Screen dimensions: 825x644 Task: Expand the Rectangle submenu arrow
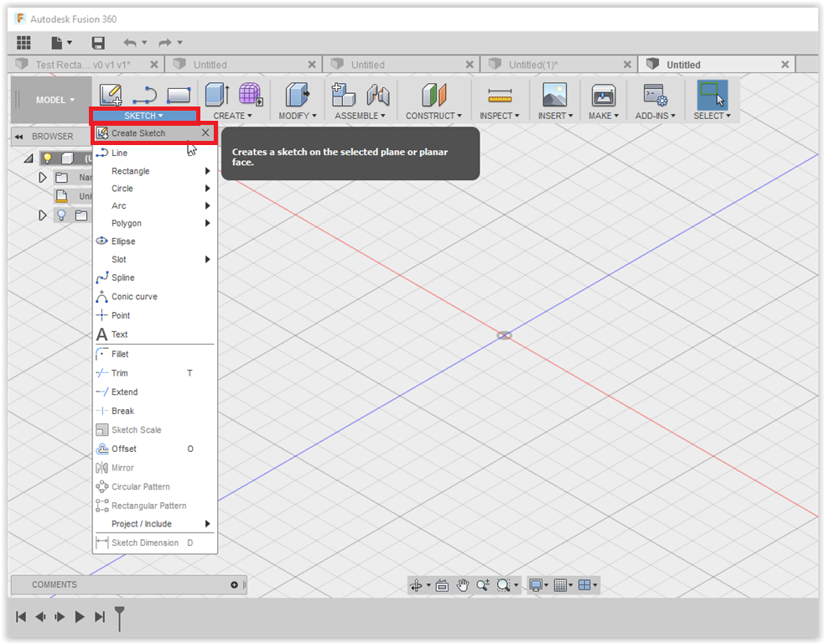(x=208, y=171)
